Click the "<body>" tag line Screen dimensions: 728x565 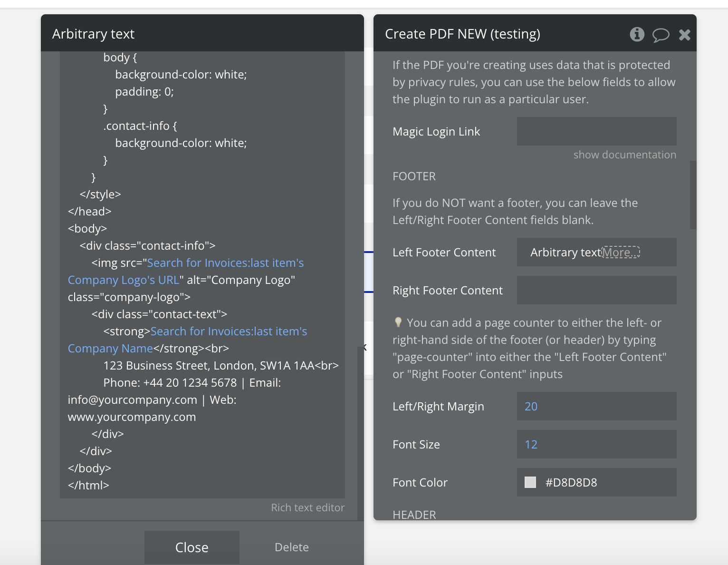pos(87,228)
